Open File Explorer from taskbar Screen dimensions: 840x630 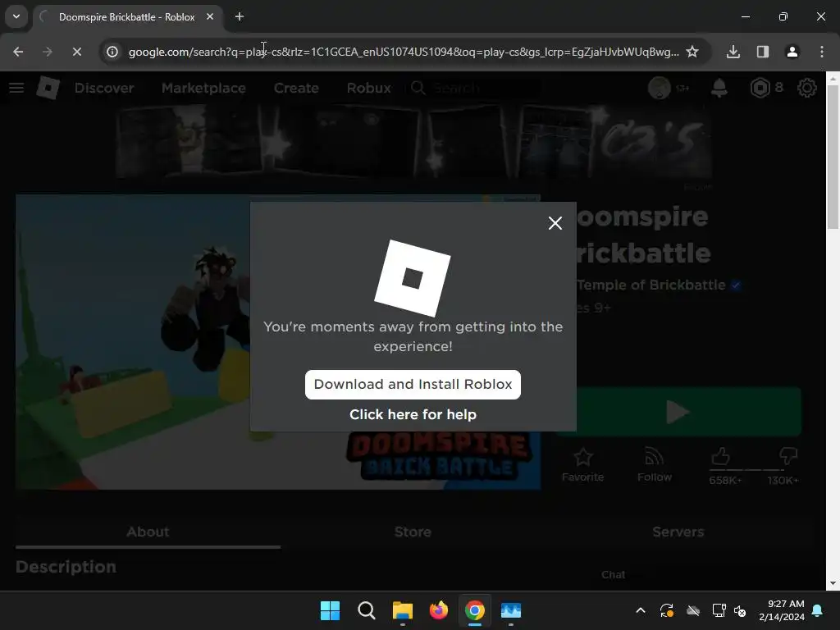402,610
